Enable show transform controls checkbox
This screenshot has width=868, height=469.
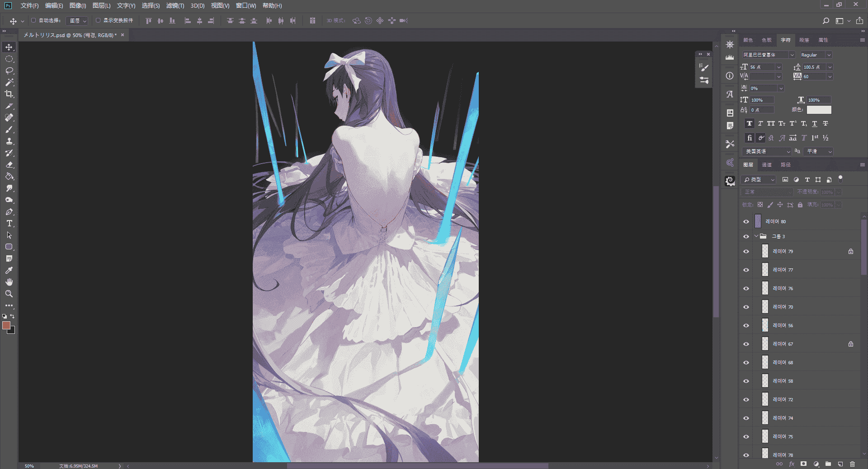pyautogui.click(x=98, y=20)
